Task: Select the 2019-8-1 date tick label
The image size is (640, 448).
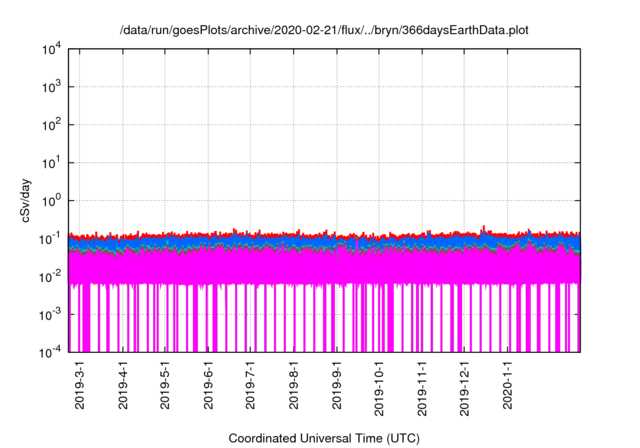Action: (294, 387)
